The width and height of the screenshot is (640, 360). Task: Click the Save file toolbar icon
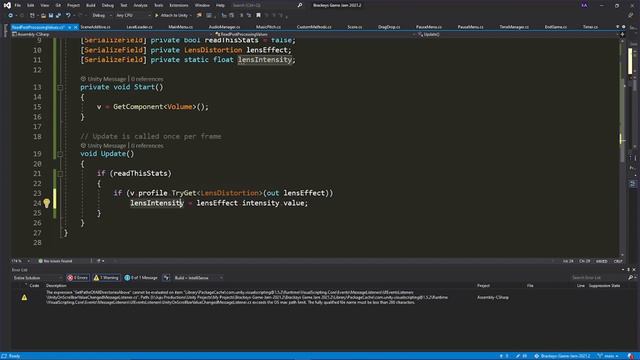51,16
